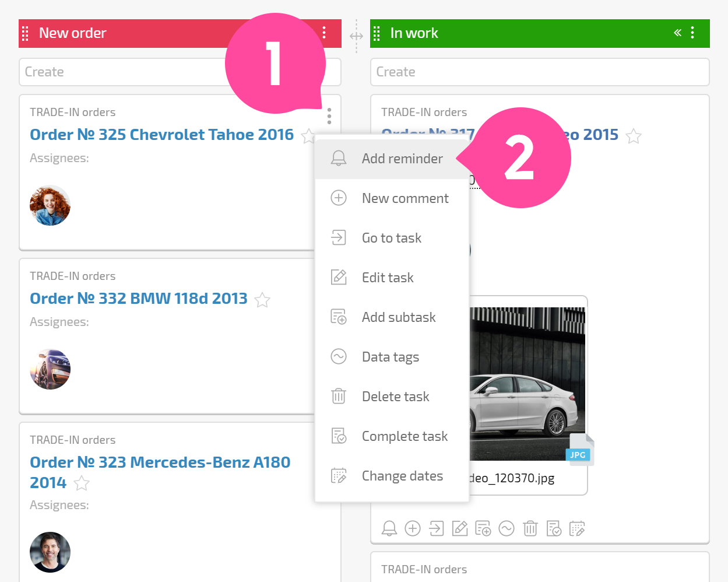Click the red-haired woman assignee avatar
Screen dimensions: 728x582
point(50,205)
